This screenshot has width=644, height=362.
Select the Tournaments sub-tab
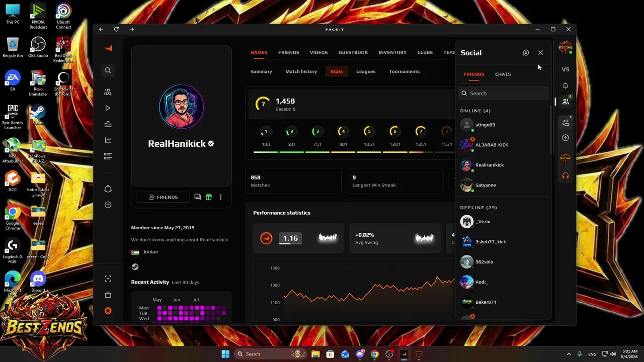404,71
